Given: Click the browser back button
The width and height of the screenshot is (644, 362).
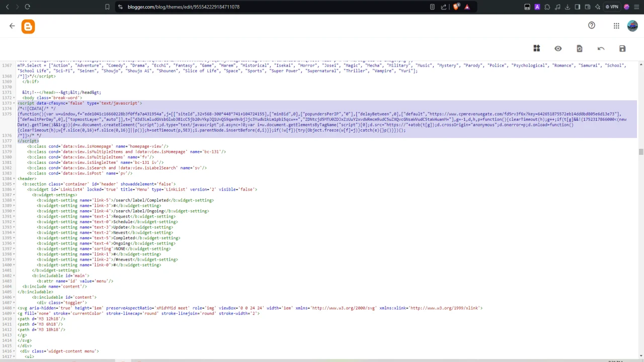Looking at the screenshot, I should coord(7,7).
